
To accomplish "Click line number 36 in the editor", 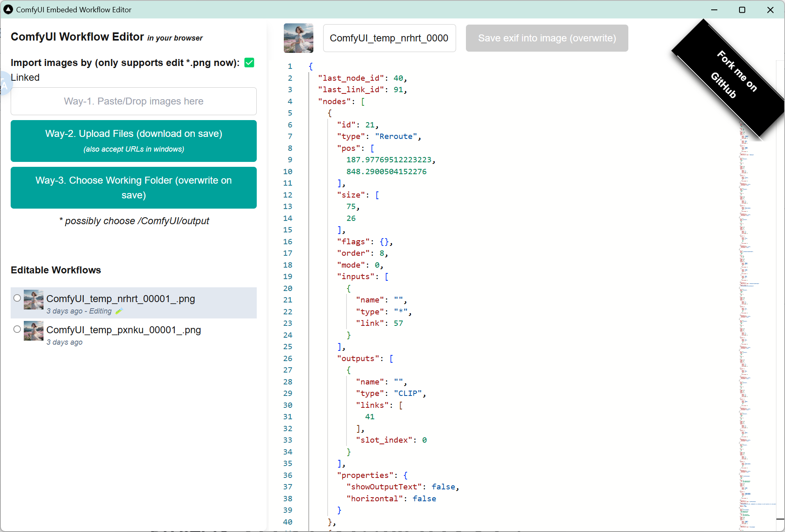I will [x=288, y=475].
